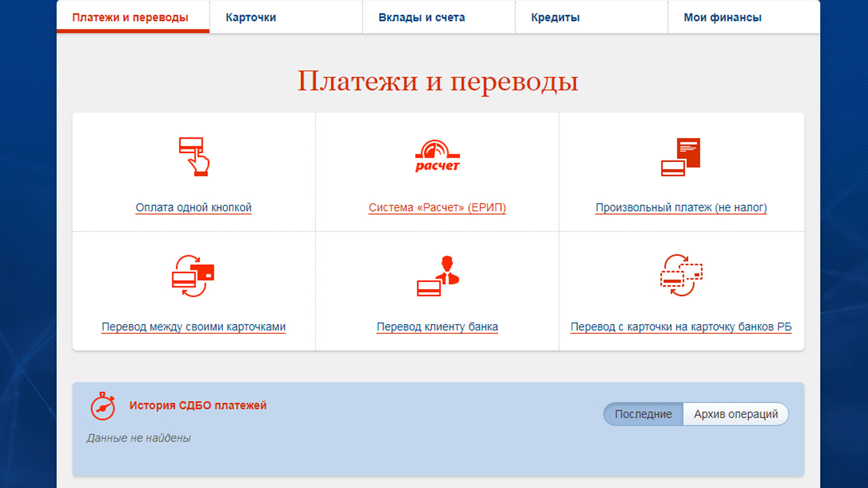Open the Перевод клиенту банка link
This screenshot has width=868, height=488.
click(437, 327)
